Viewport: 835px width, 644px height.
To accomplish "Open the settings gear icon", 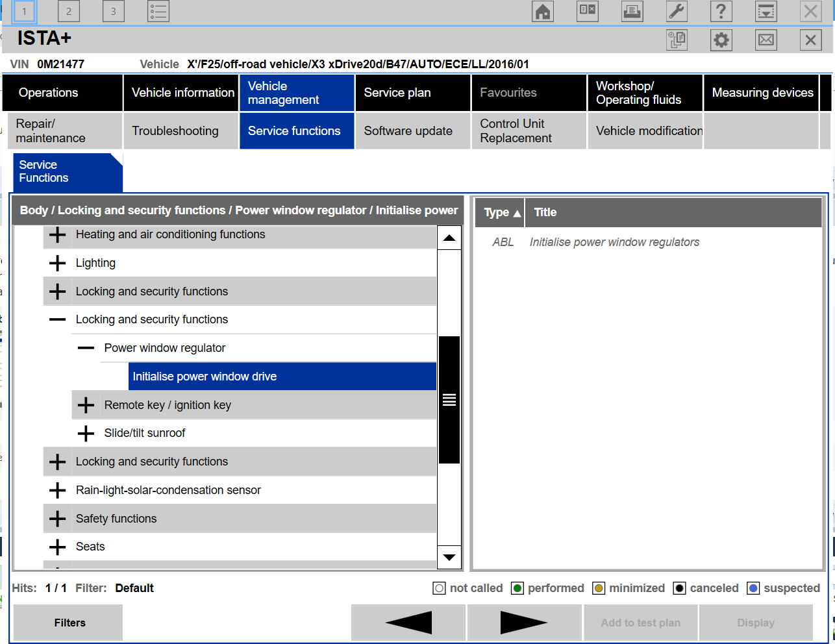I will tap(721, 40).
